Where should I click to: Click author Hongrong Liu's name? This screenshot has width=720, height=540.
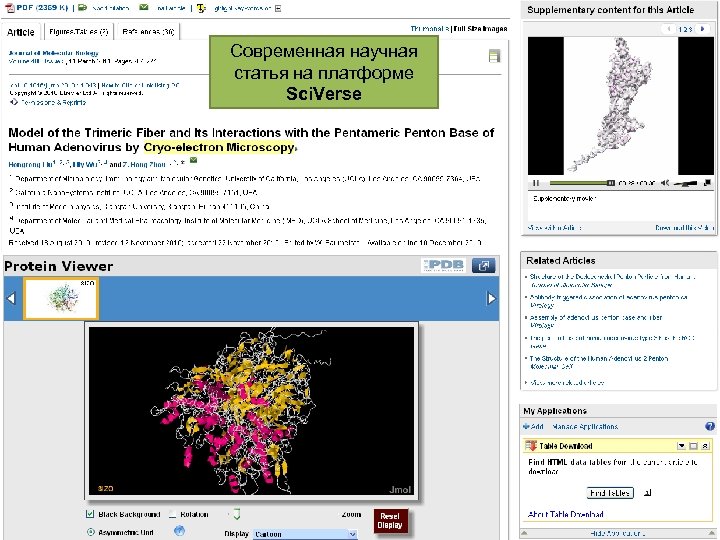point(30,164)
